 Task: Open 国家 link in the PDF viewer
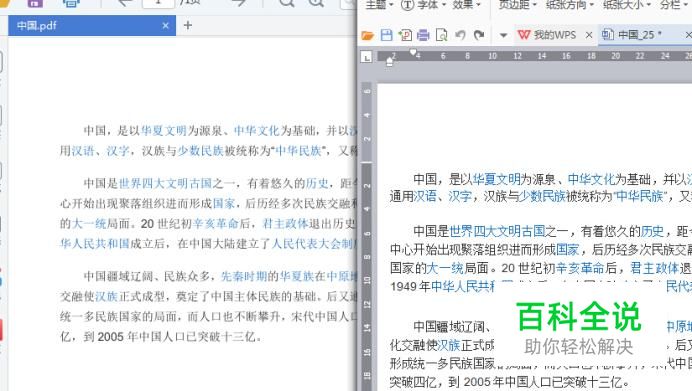pos(224,203)
